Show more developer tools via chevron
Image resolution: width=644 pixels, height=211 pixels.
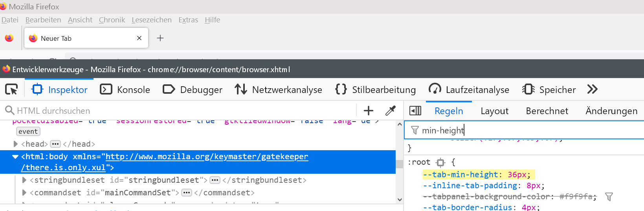point(592,90)
